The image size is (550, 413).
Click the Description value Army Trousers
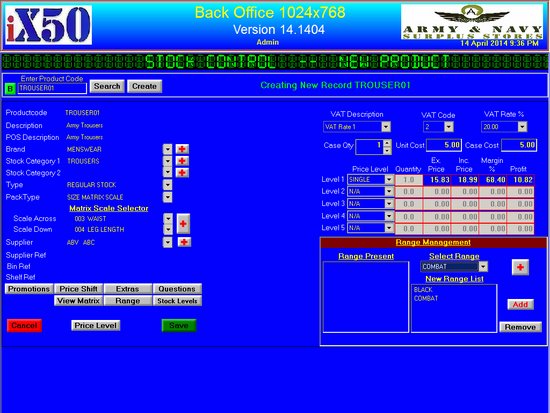(x=85, y=126)
